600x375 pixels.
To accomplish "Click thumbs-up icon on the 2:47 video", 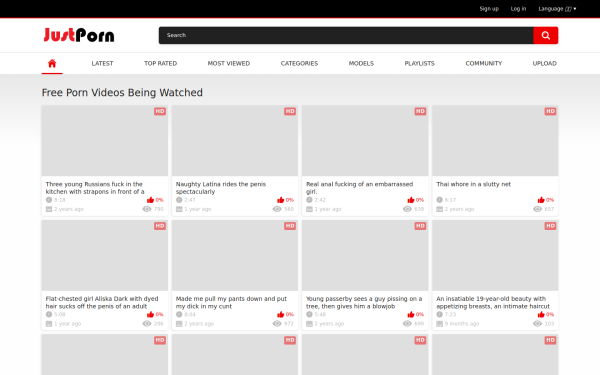I will click(280, 200).
